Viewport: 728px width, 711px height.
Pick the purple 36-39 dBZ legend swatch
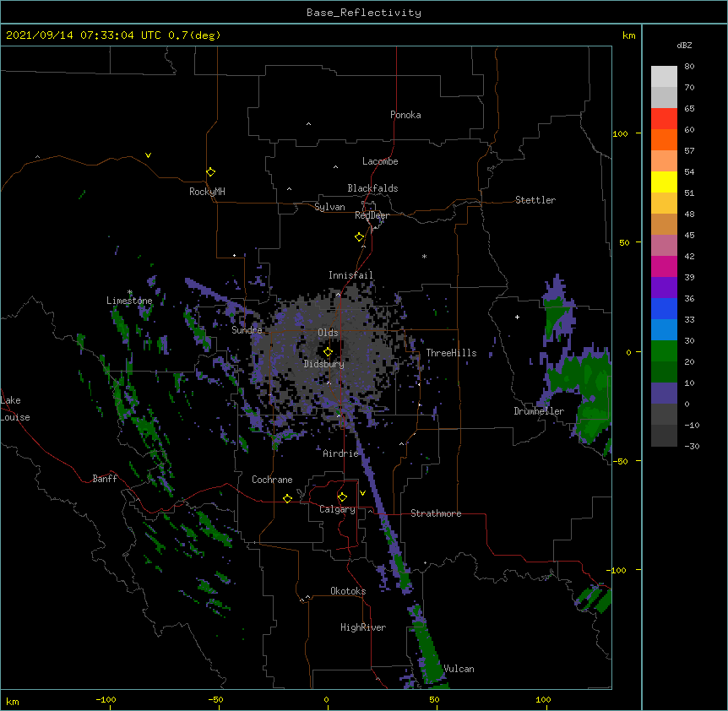(664, 288)
